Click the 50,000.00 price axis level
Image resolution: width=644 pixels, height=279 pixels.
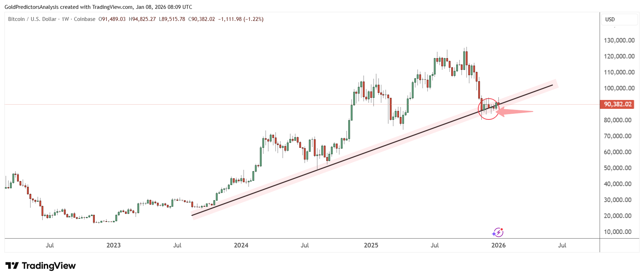[618, 168]
